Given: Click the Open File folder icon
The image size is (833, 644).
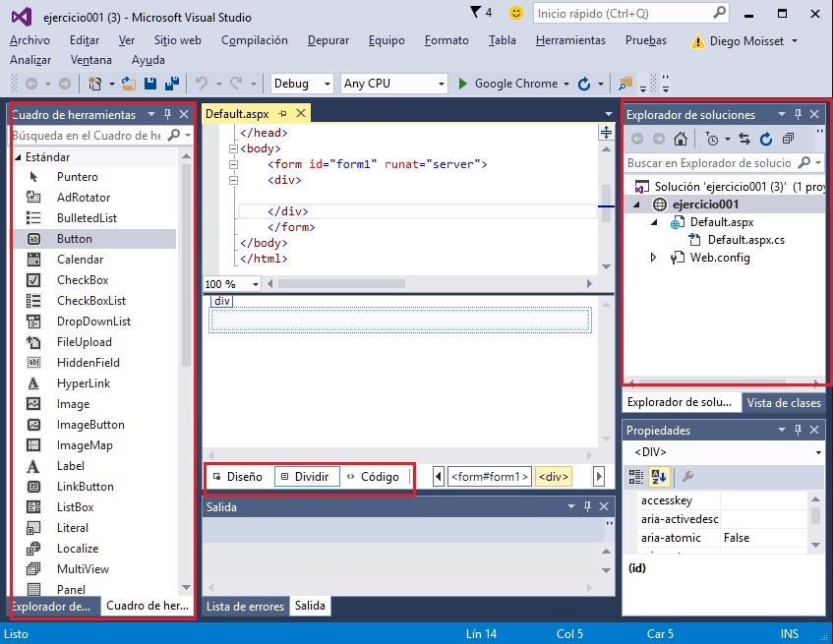Looking at the screenshot, I should pos(129,84).
